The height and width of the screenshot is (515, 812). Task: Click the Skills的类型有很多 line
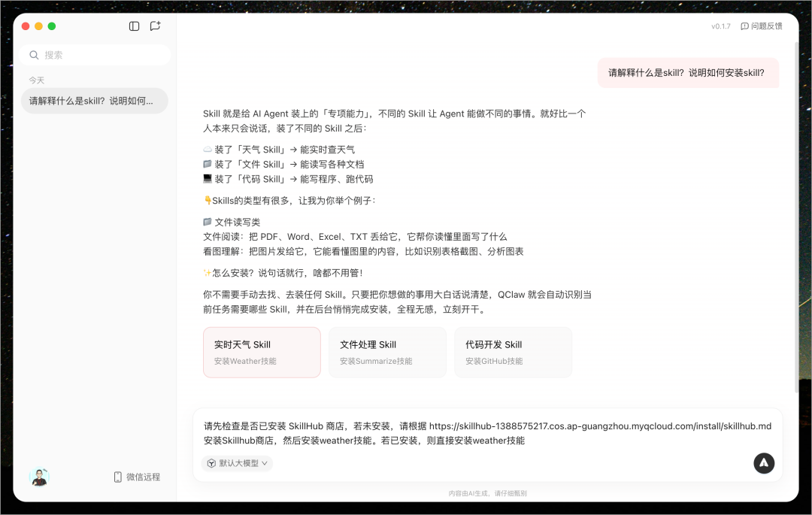(x=289, y=200)
